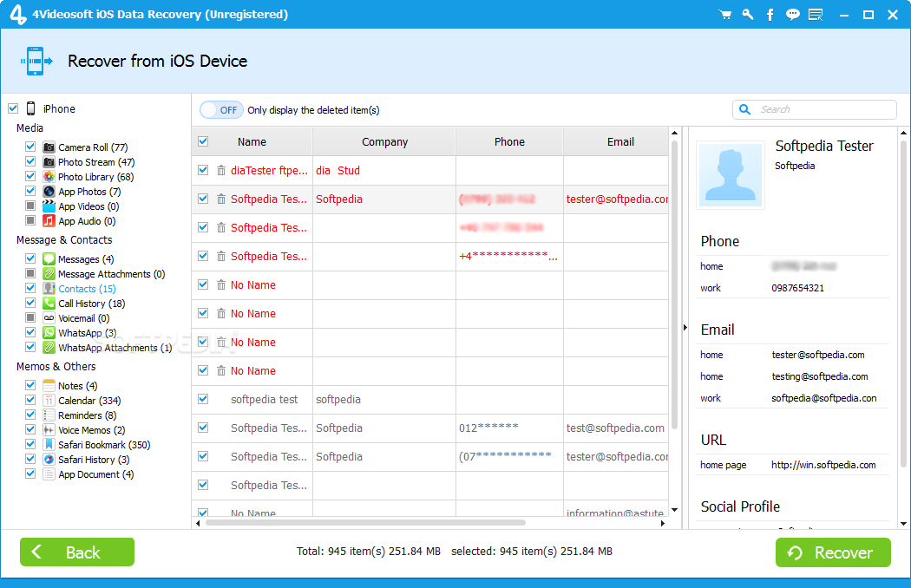The height and width of the screenshot is (588, 911).
Task: Click the Message Attachments paperclip icon
Action: click(49, 274)
